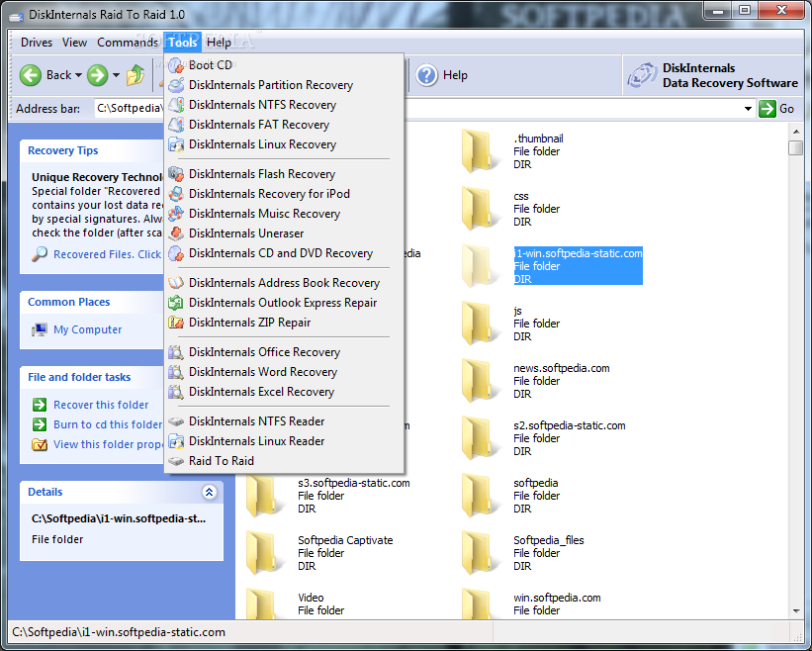Image resolution: width=812 pixels, height=651 pixels.
Task: Click the green Back arrow icon
Action: [x=31, y=75]
